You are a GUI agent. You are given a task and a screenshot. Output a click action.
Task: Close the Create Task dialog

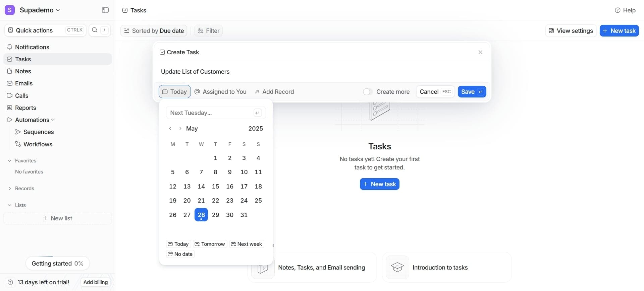point(480,52)
